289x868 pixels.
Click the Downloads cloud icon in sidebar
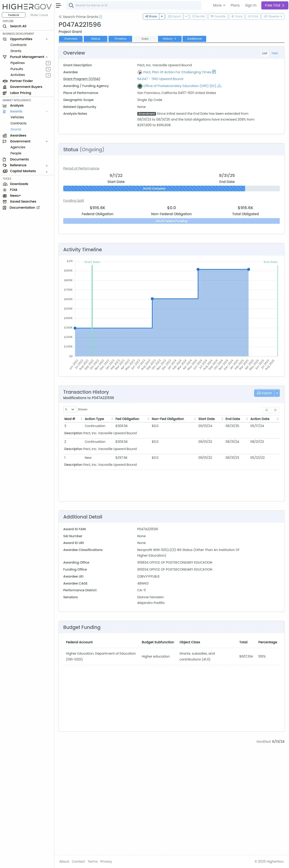5,184
